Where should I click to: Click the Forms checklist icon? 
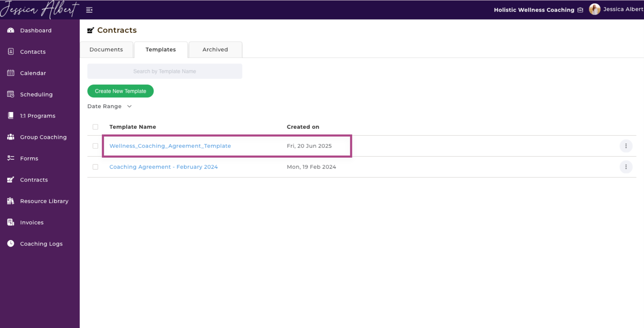[11, 158]
